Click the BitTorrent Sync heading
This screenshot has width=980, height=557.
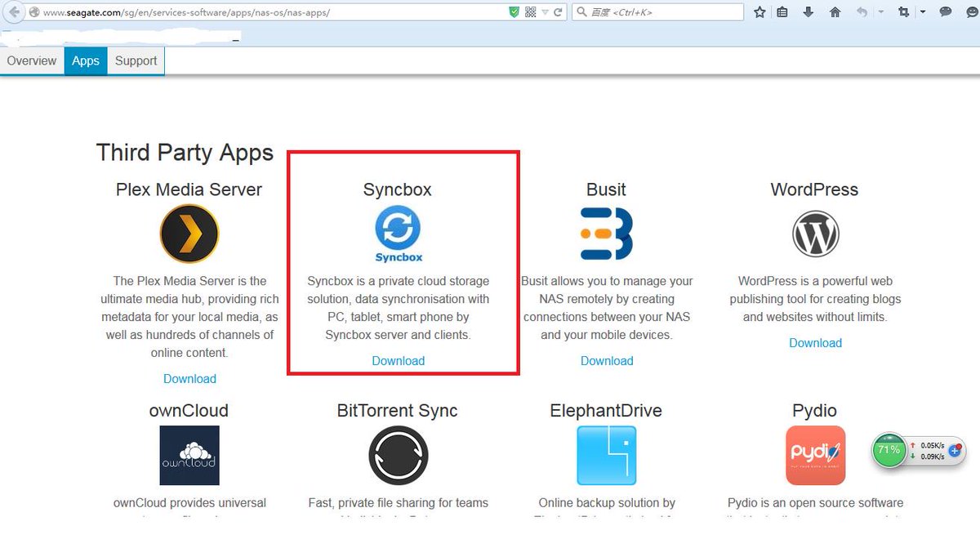[398, 411]
